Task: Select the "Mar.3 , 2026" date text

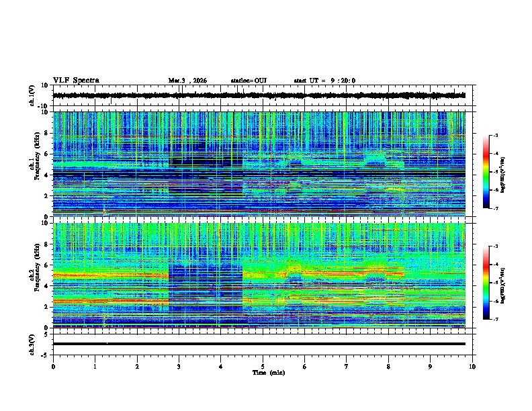Action: pyautogui.click(x=187, y=81)
